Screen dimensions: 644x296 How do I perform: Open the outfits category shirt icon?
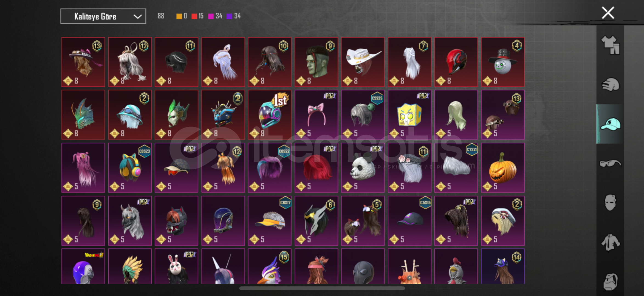click(x=610, y=45)
